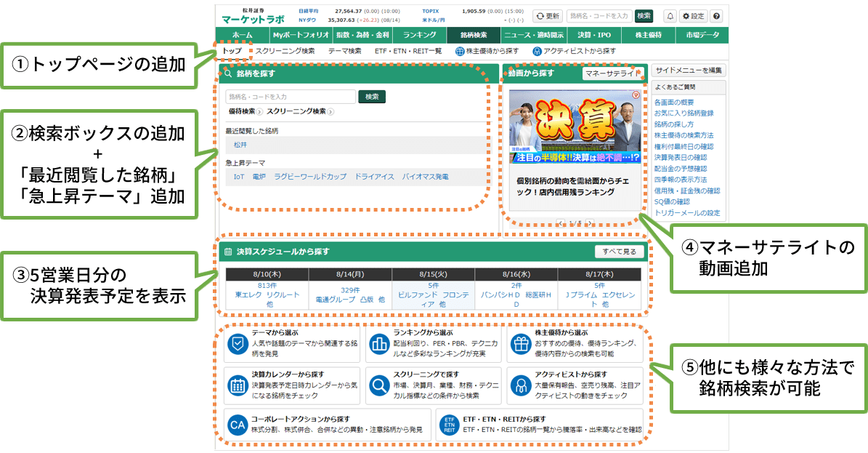
Task: Click コーポレートアクション CA icon
Action: pos(238,425)
